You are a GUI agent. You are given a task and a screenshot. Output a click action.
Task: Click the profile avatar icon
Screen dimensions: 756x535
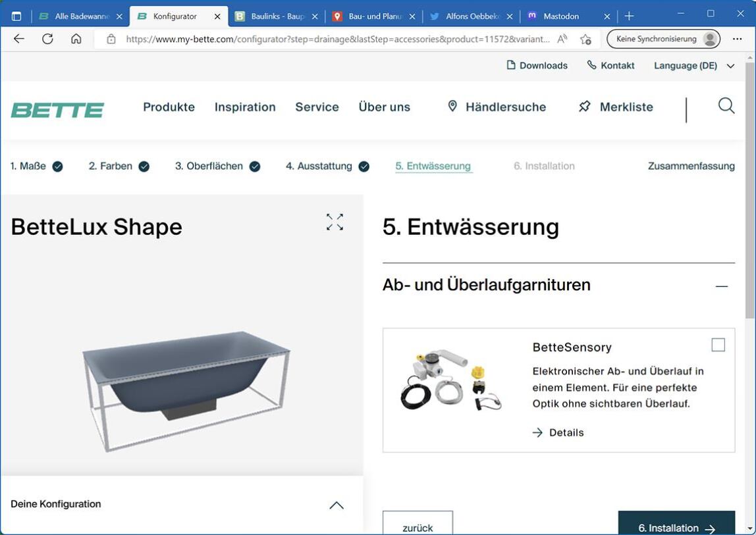point(710,39)
